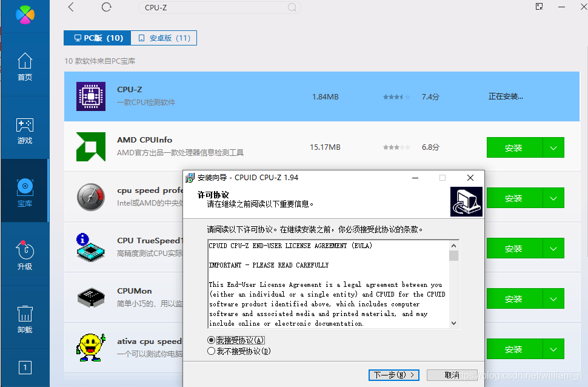Screen dimensions: 588x387
Task: Click the ativa cpu speed smiley icon
Action: 91,348
